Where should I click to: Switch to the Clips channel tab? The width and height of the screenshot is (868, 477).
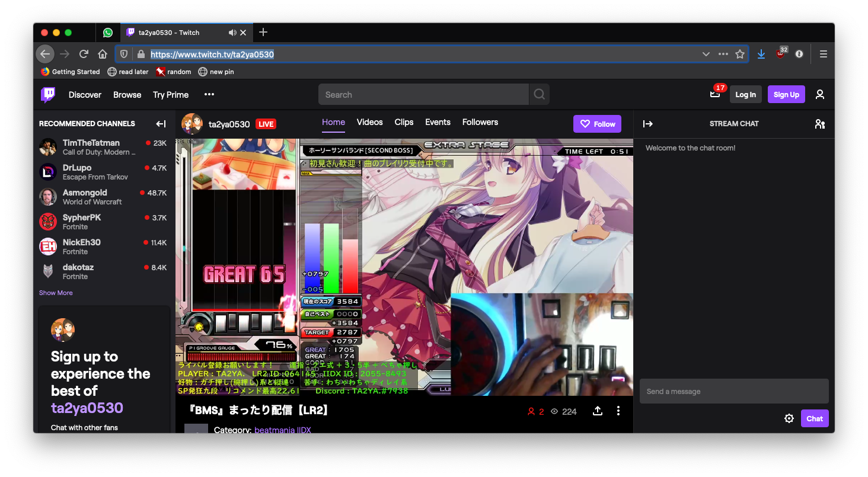click(x=404, y=122)
